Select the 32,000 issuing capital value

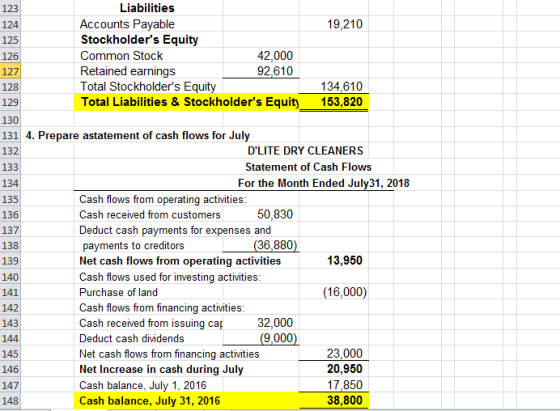[x=275, y=323]
